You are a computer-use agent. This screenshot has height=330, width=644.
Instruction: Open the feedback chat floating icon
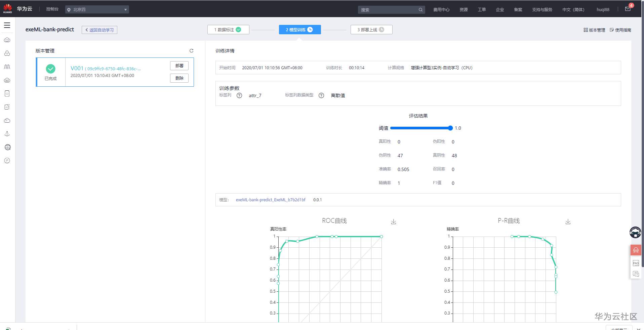pyautogui.click(x=636, y=274)
